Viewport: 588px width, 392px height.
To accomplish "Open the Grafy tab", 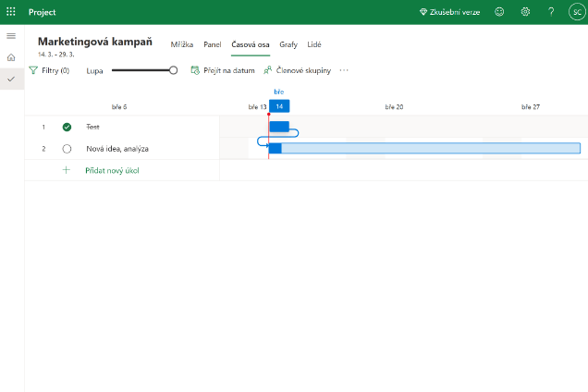I will click(288, 44).
